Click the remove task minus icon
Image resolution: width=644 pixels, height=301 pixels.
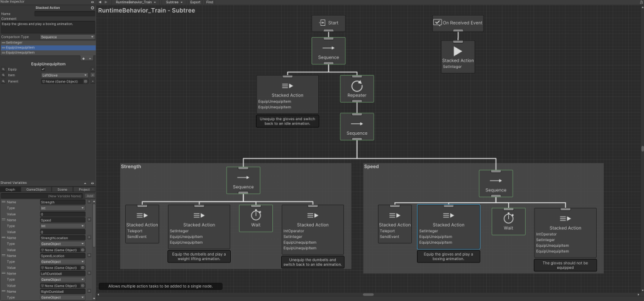coord(91,58)
